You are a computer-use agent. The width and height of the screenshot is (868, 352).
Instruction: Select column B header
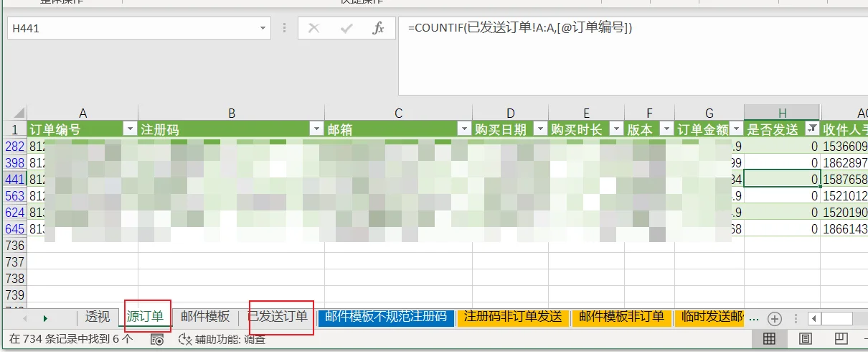[232, 113]
